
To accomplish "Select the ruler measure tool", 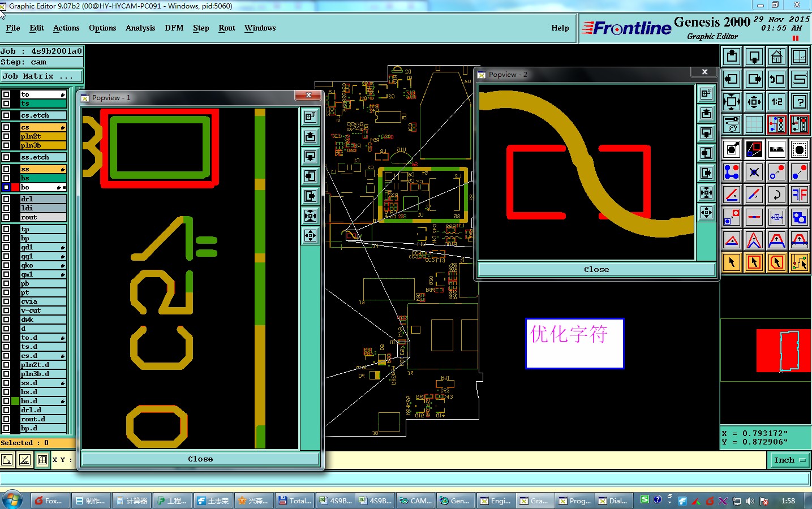I will click(x=777, y=149).
